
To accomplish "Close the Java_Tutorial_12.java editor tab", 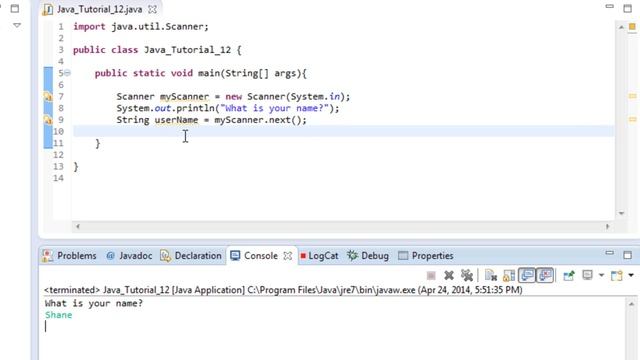I will 152,9.
